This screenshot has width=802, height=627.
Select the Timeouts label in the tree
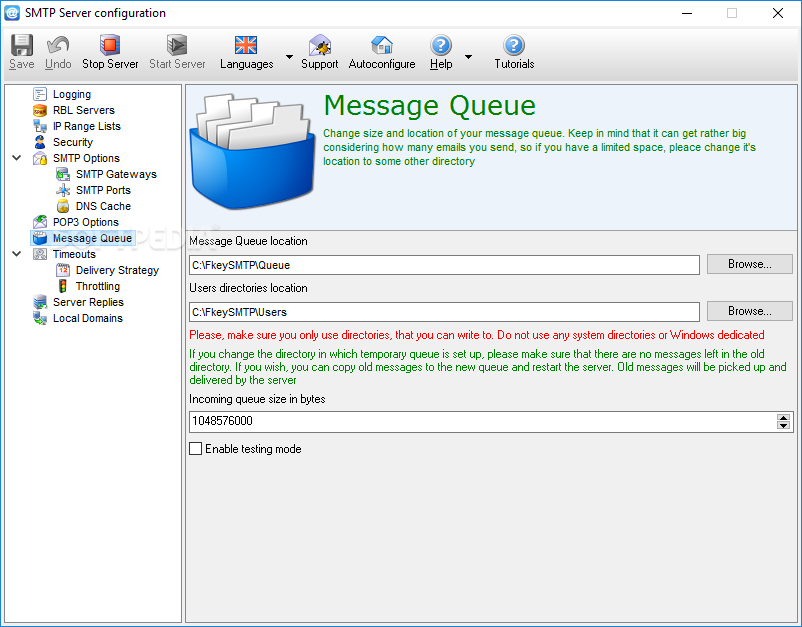click(74, 254)
